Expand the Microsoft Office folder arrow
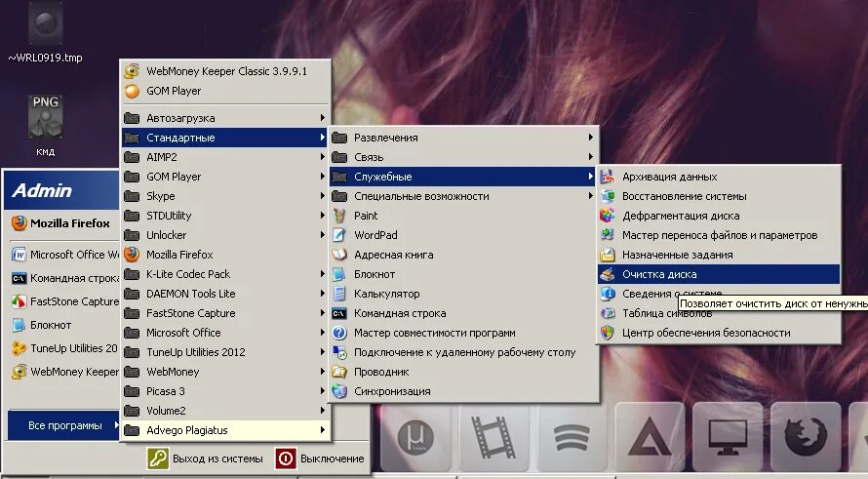Screen dimensions: 868x479 [322, 333]
